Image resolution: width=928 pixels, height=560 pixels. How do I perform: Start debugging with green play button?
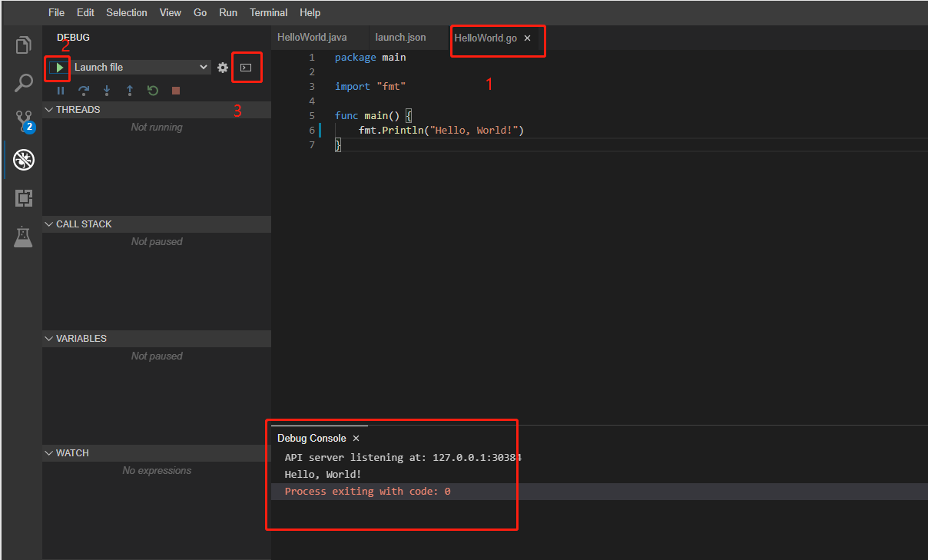(59, 68)
